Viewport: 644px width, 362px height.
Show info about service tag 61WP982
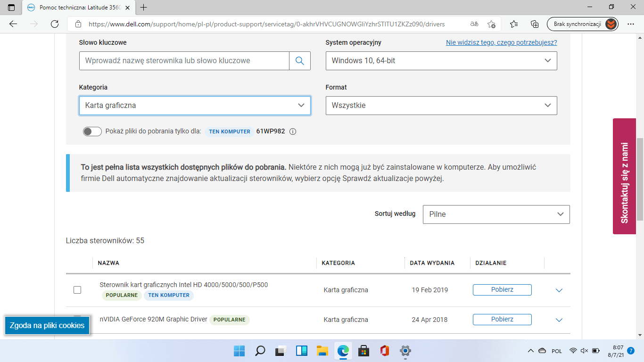click(x=292, y=132)
